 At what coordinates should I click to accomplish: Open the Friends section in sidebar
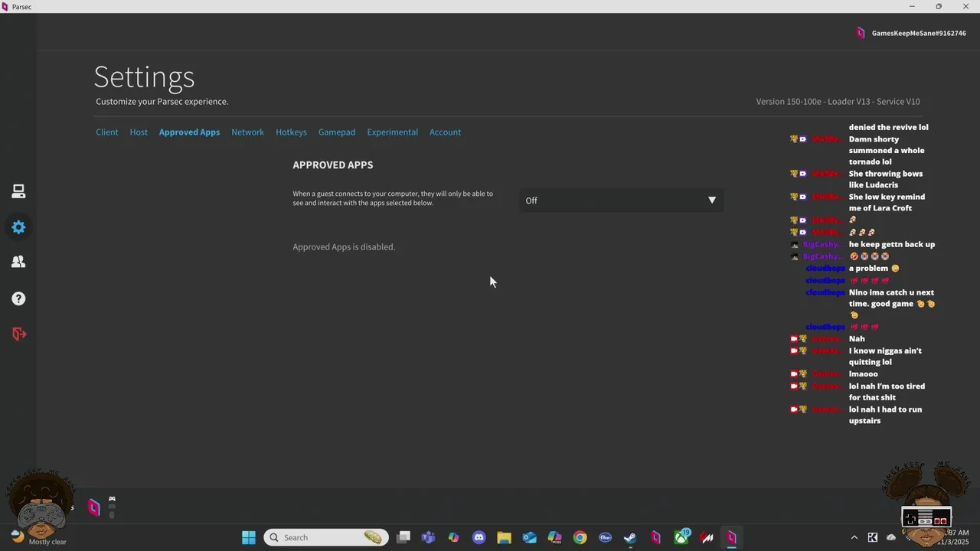tap(18, 262)
